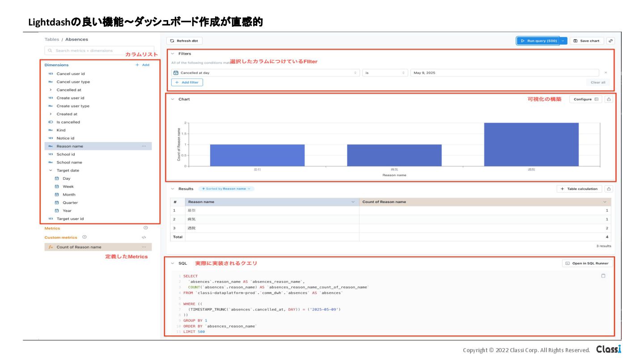Collapse the Chart section
The width and height of the screenshot is (644, 362).
(x=173, y=99)
